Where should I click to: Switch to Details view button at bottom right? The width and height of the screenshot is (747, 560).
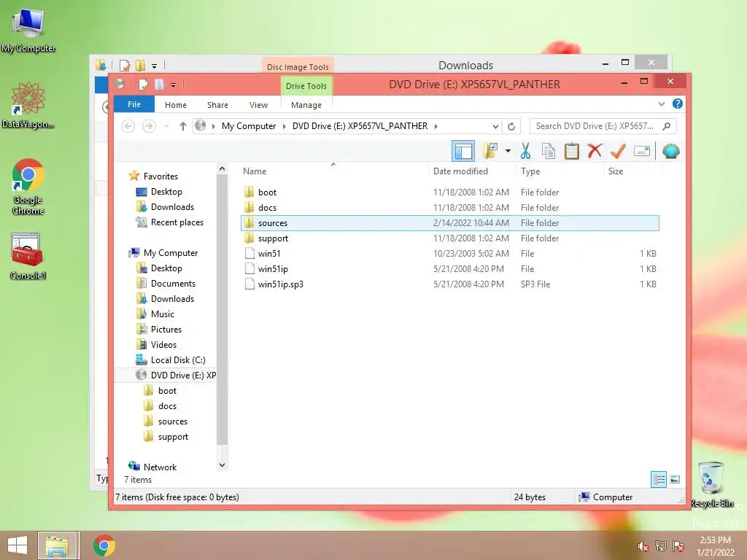tap(659, 479)
